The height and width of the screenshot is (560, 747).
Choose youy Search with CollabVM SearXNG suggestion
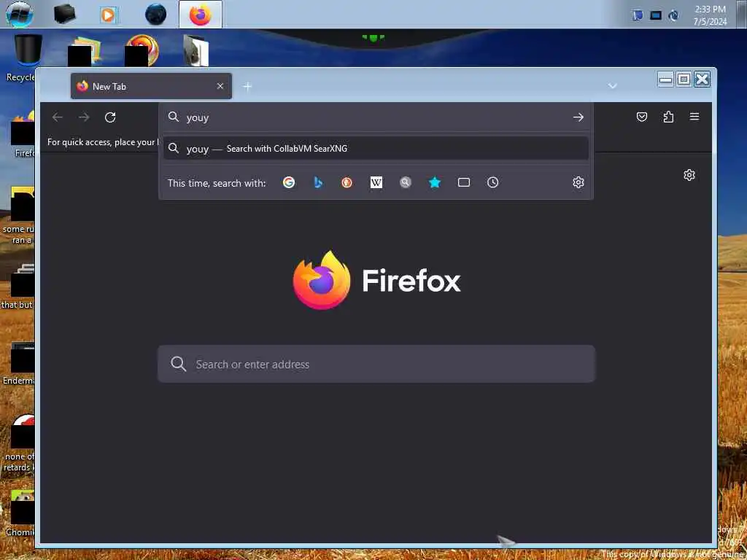[376, 149]
